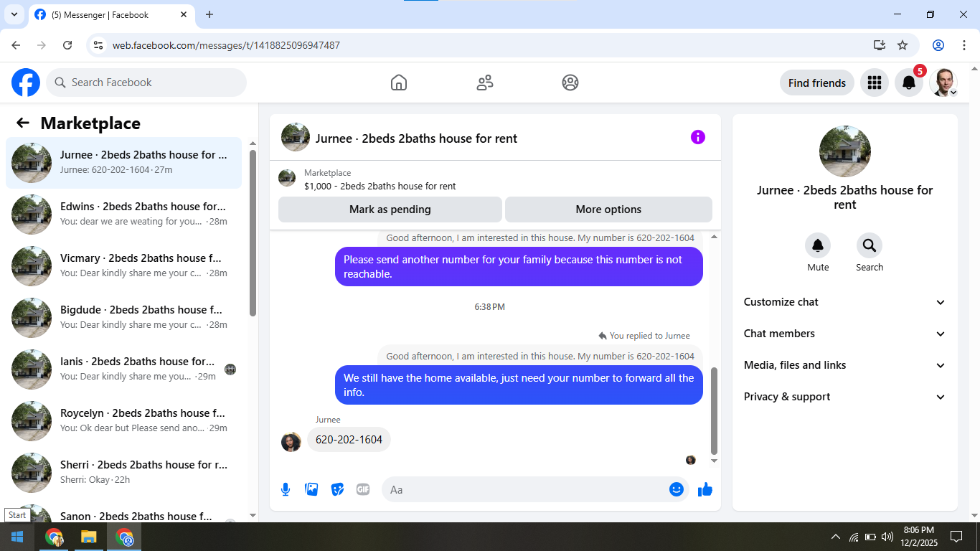This screenshot has width=980, height=551.
Task: Click the back arrow beside Marketplace
Action: 23,123
